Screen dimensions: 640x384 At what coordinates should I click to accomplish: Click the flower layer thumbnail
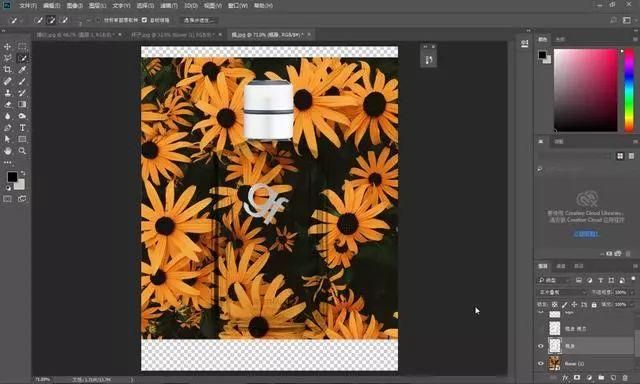coord(554,363)
